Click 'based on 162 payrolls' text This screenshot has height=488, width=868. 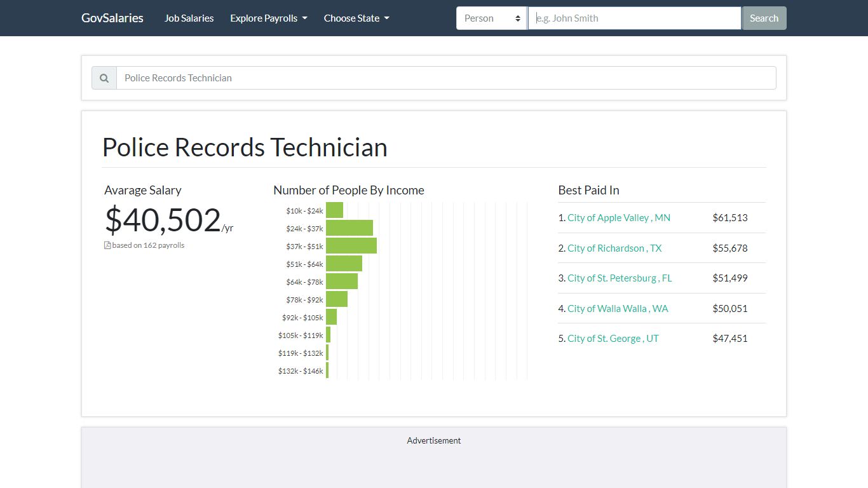[x=148, y=245]
